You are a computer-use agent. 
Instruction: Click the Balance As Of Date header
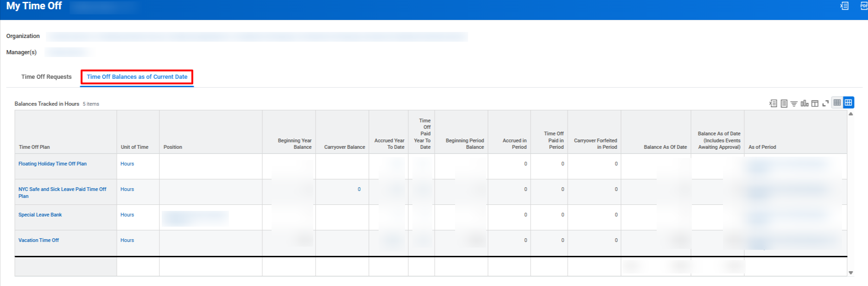coord(656,132)
